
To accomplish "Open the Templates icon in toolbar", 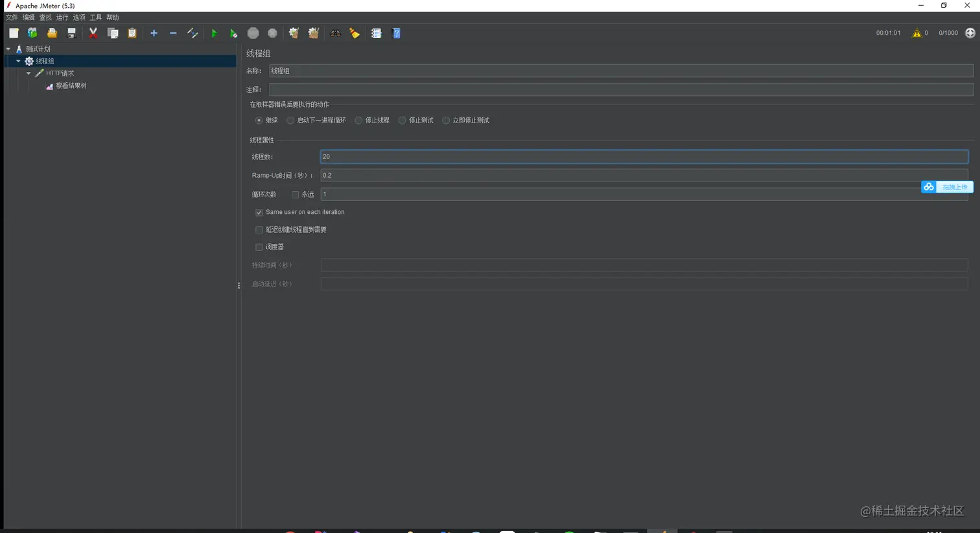I will point(32,33).
